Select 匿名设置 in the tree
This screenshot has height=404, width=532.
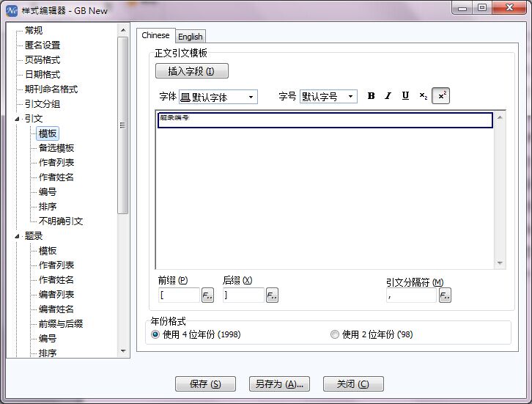click(43, 45)
